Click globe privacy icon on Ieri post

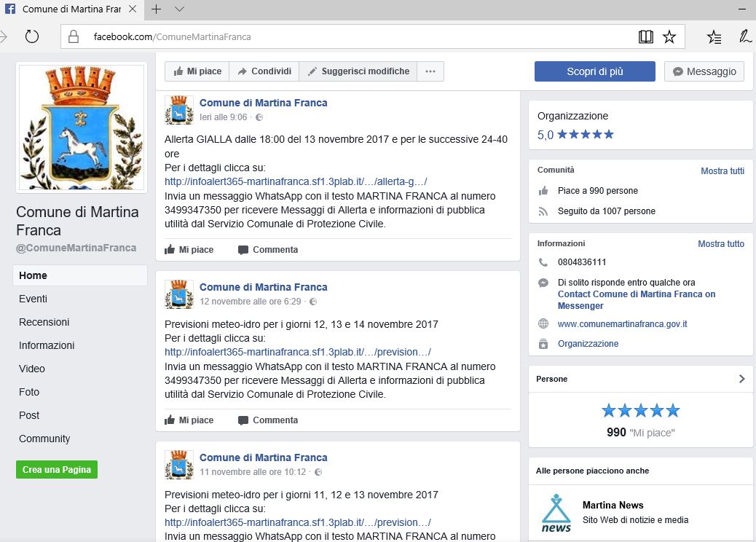(259, 117)
